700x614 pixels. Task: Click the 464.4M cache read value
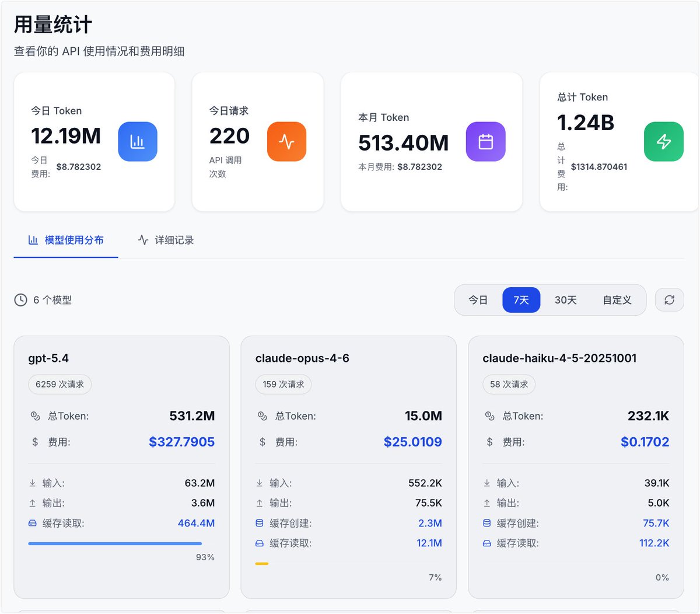(196, 524)
